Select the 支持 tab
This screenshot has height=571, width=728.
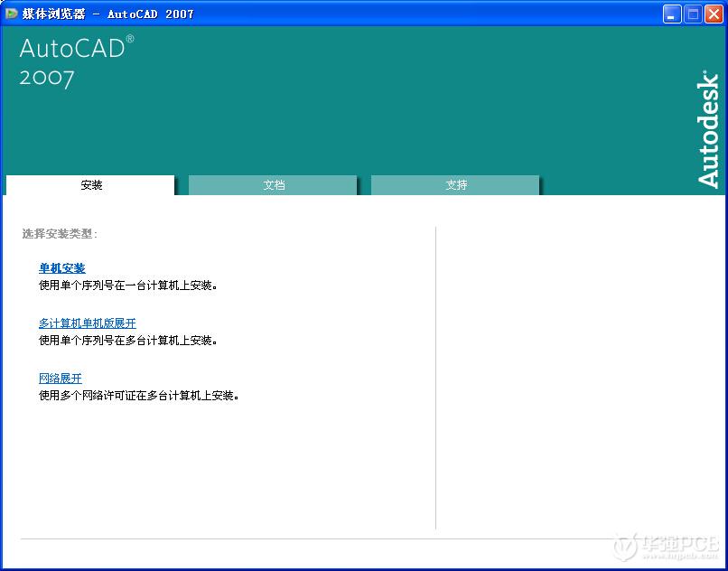pyautogui.click(x=456, y=185)
